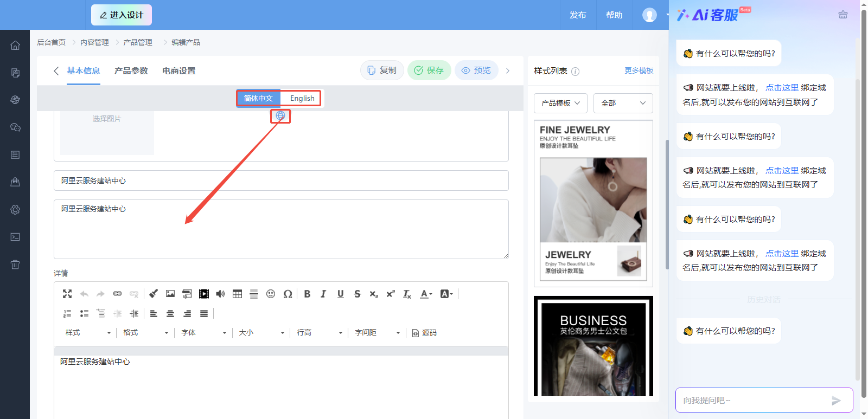Apply italic formatting
Viewport: 868px width, 419px height.
tap(323, 294)
